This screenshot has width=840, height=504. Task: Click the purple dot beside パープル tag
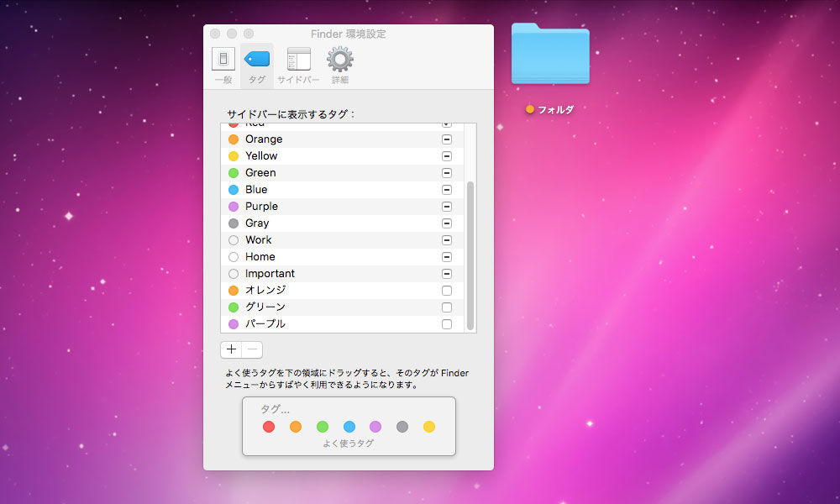(234, 324)
